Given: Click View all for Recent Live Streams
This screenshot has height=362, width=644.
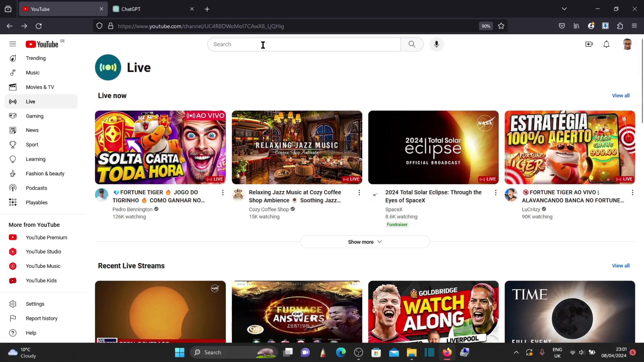Looking at the screenshot, I should click(621, 265).
